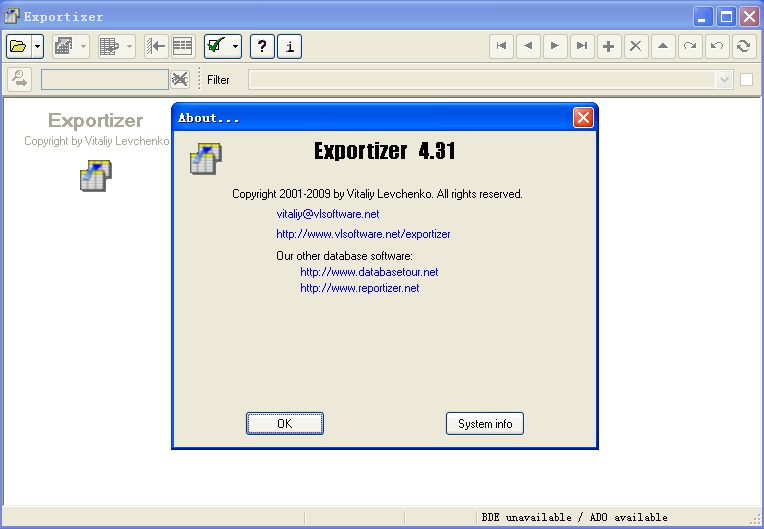Open the check mark options dropdown arrow

pos(235,47)
